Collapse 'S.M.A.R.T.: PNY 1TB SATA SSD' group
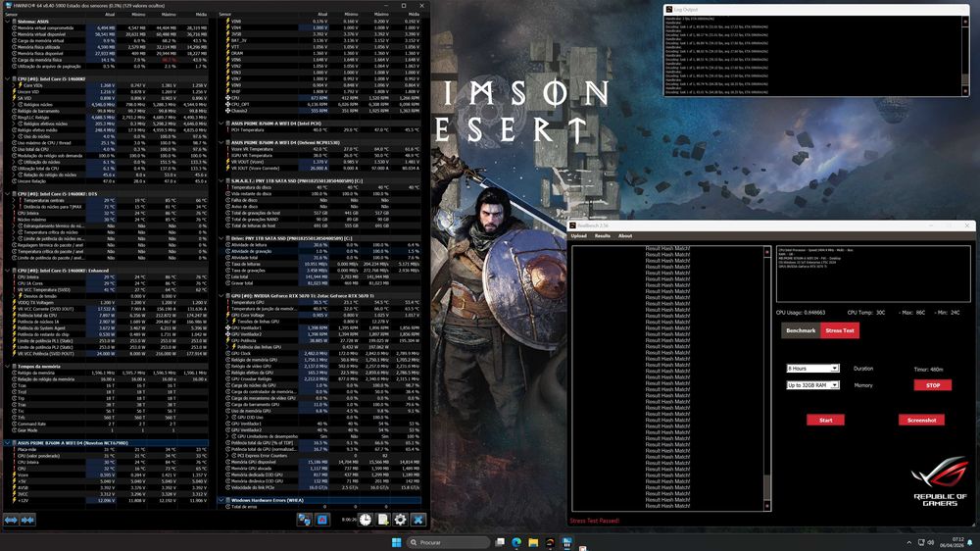 click(x=221, y=180)
